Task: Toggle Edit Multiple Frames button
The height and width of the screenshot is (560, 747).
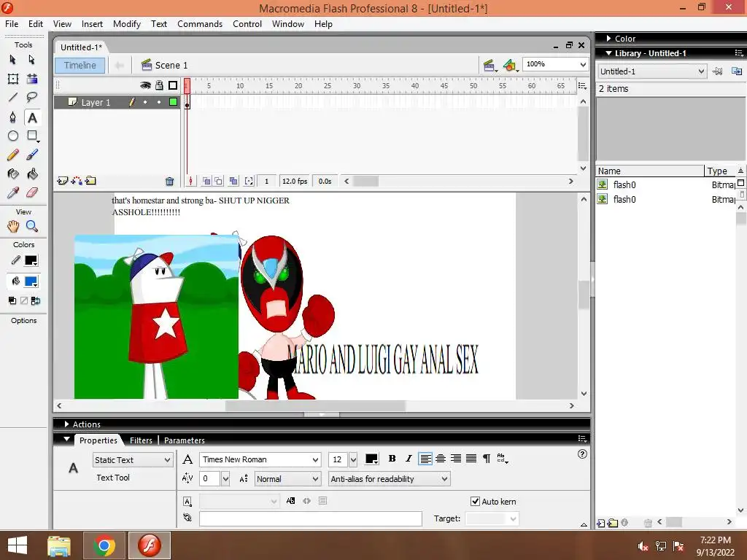Action: 233,181
